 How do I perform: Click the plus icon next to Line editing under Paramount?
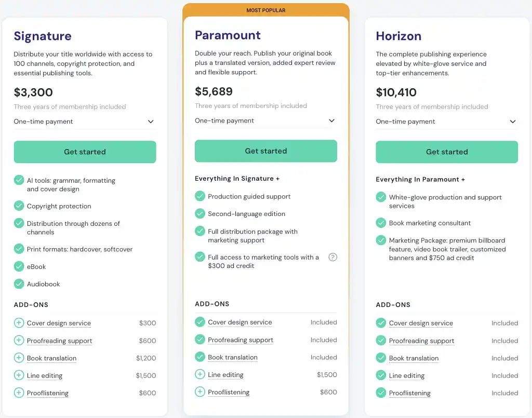(x=200, y=374)
